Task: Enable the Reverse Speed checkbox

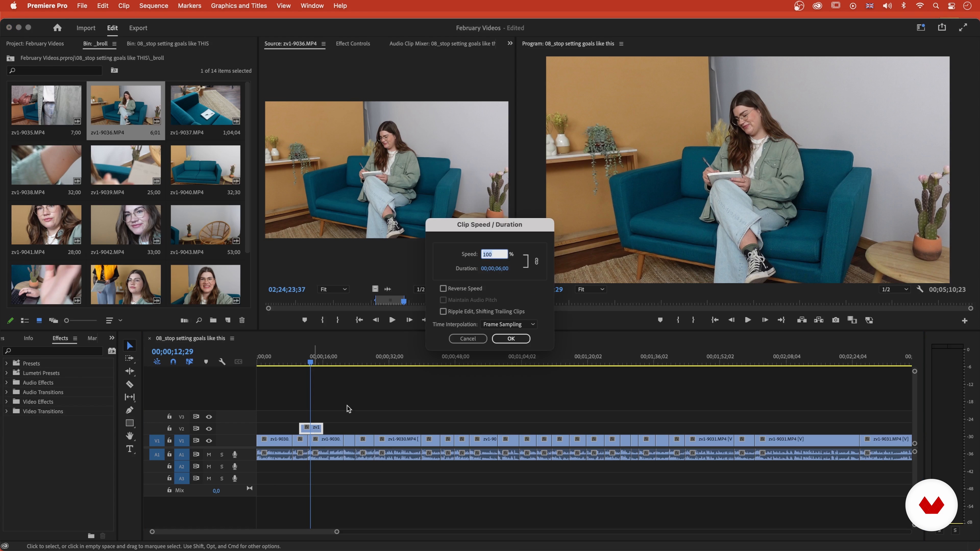Action: (443, 288)
